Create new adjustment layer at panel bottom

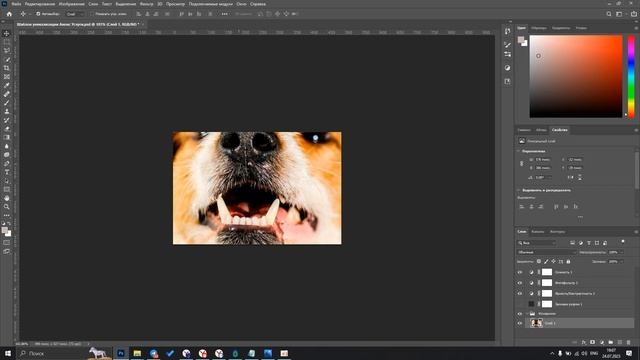point(602,342)
